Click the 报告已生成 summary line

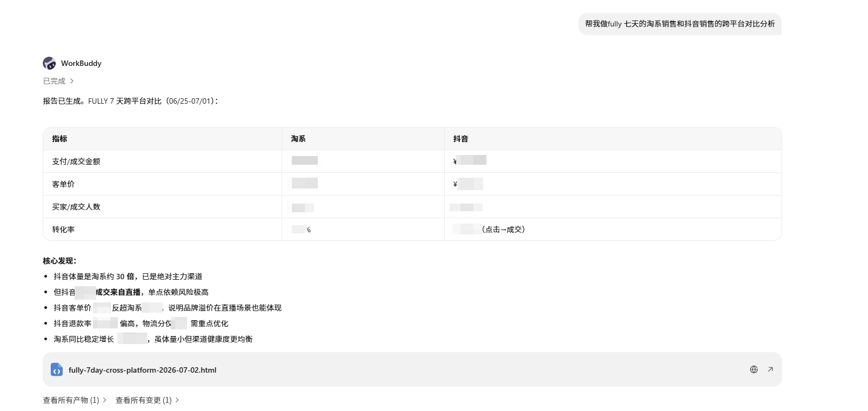130,101
